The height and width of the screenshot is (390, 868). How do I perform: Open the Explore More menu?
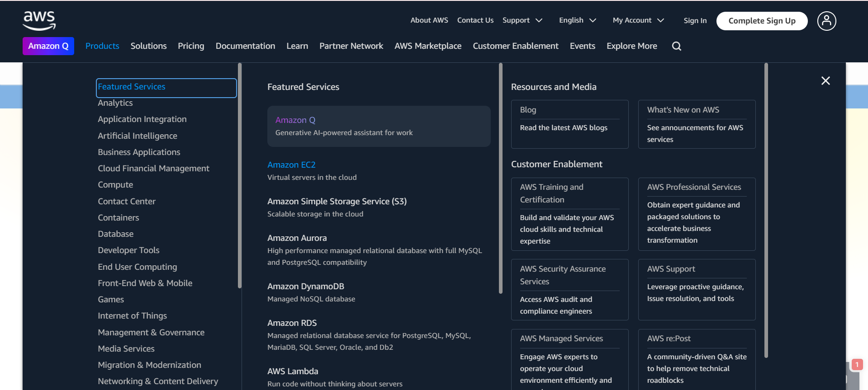pyautogui.click(x=631, y=46)
